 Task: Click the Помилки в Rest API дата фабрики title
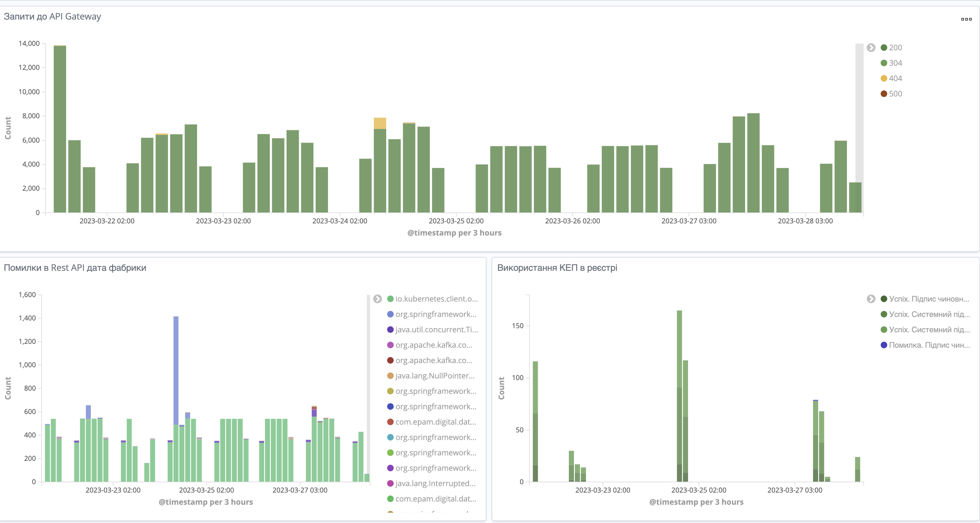[x=75, y=268]
